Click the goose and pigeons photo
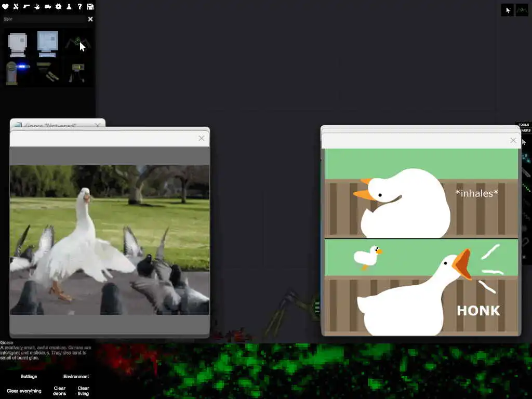This screenshot has height=399, width=532. click(110, 240)
